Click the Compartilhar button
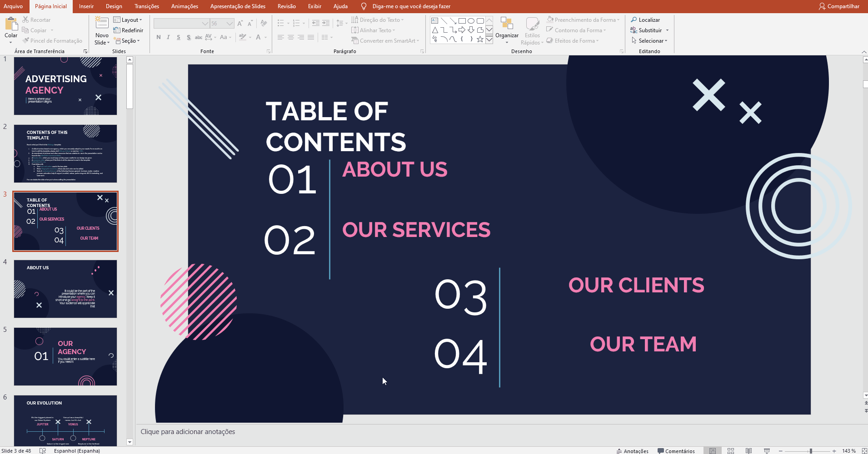Screen dimensions: 868x454 [x=839, y=6]
